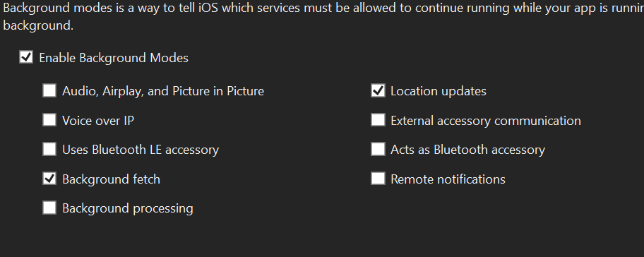Click the 'Uses Bluetooth LE accessory' label
The width and height of the screenshot is (644, 257).
pyautogui.click(x=141, y=150)
